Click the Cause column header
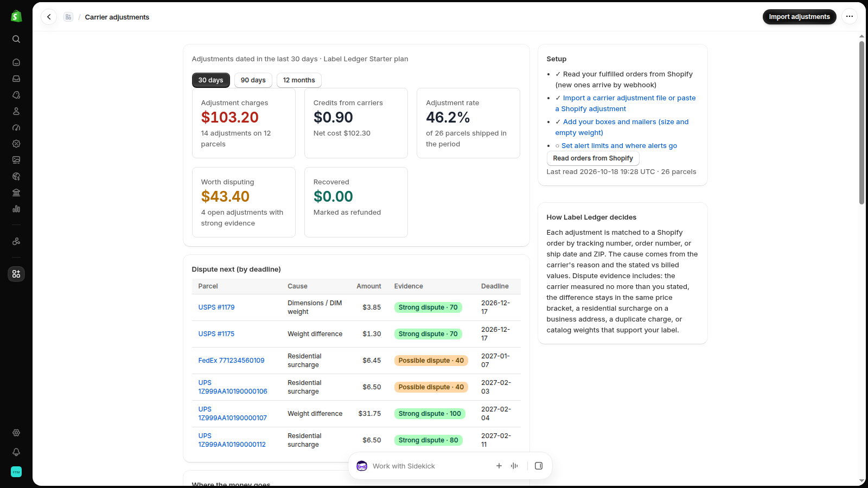Screen dimensions: 868x488 point(297,286)
